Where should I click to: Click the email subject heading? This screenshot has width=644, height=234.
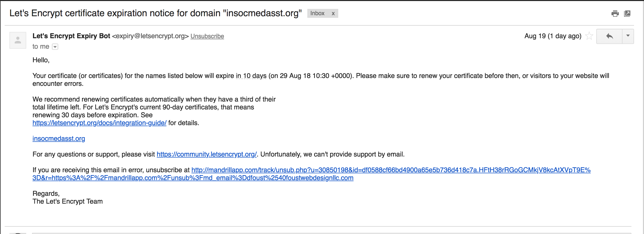[155, 13]
